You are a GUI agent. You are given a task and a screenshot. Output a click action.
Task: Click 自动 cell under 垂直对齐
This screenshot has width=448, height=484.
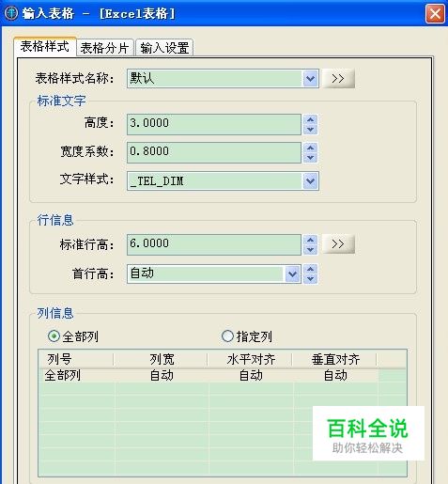tap(335, 375)
